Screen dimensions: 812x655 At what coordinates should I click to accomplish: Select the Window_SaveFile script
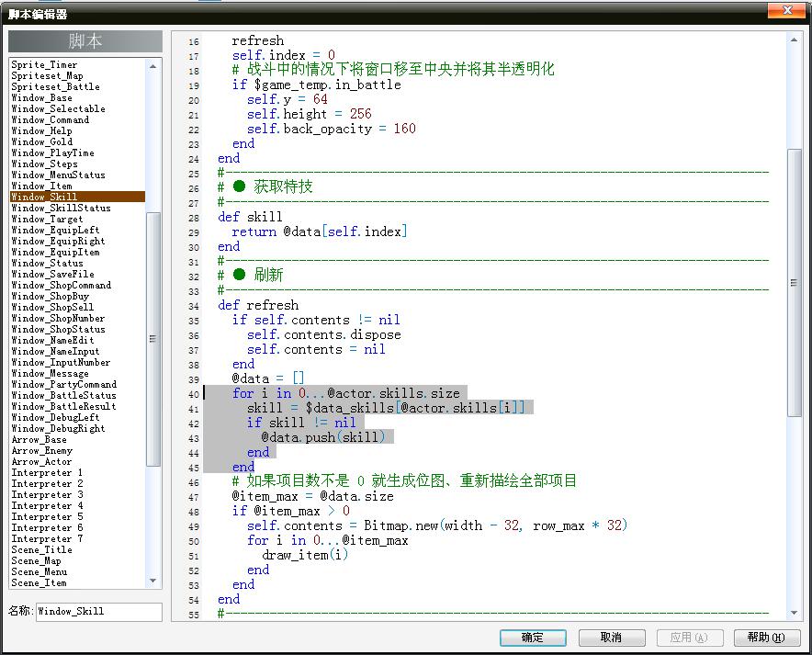pyautogui.click(x=52, y=274)
